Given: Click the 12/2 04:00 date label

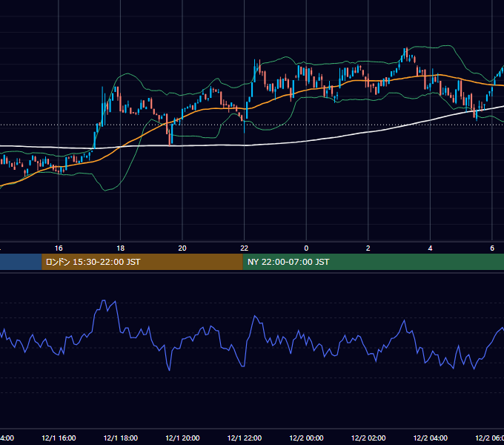Looking at the screenshot, I should click(x=430, y=438).
